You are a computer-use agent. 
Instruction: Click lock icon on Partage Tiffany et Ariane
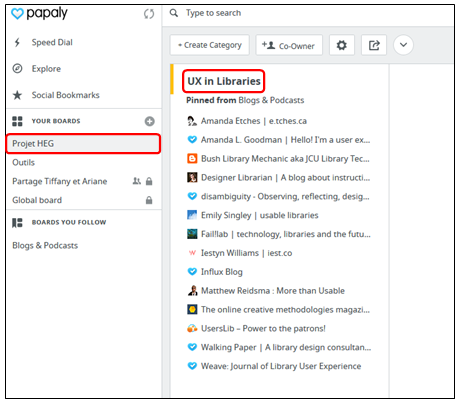tap(149, 181)
